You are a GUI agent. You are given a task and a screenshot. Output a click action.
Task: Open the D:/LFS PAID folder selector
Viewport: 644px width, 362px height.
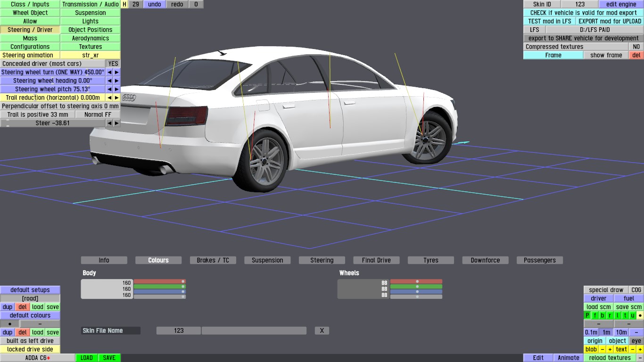[594, 30]
